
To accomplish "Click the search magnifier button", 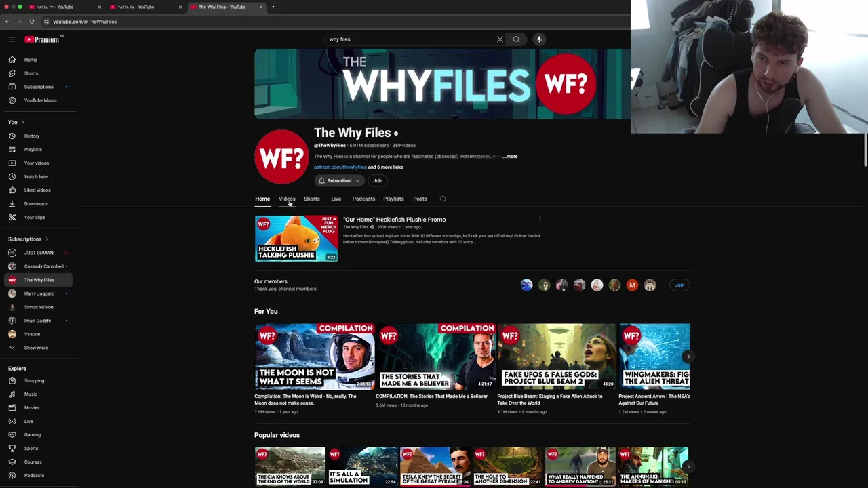I will tap(516, 39).
